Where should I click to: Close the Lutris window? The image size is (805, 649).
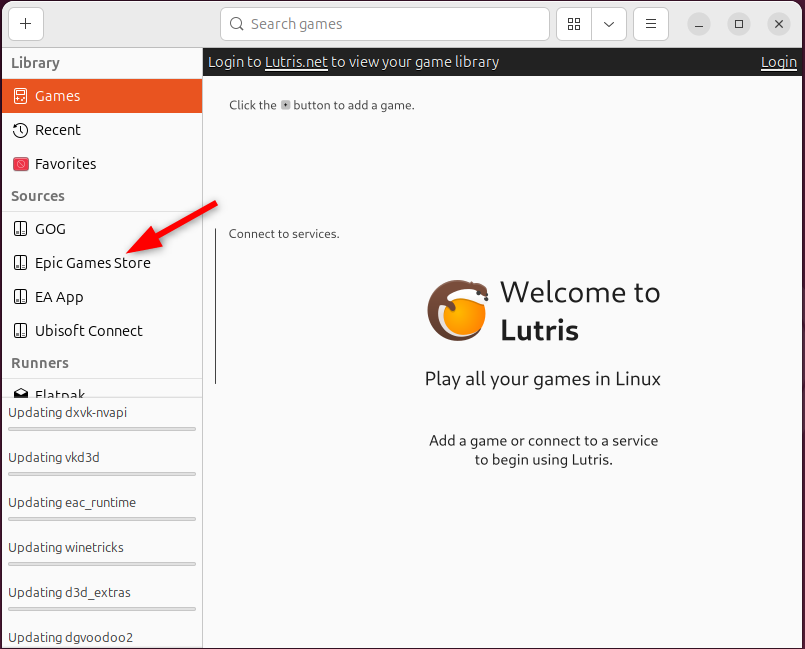click(x=779, y=24)
